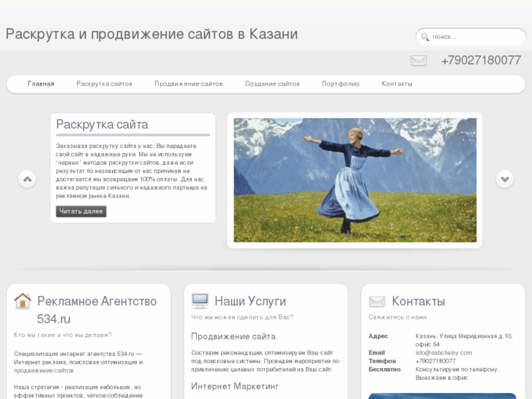532x399 pixels.
Task: Click the text Свяжитесь с нами
Action: [397, 317]
